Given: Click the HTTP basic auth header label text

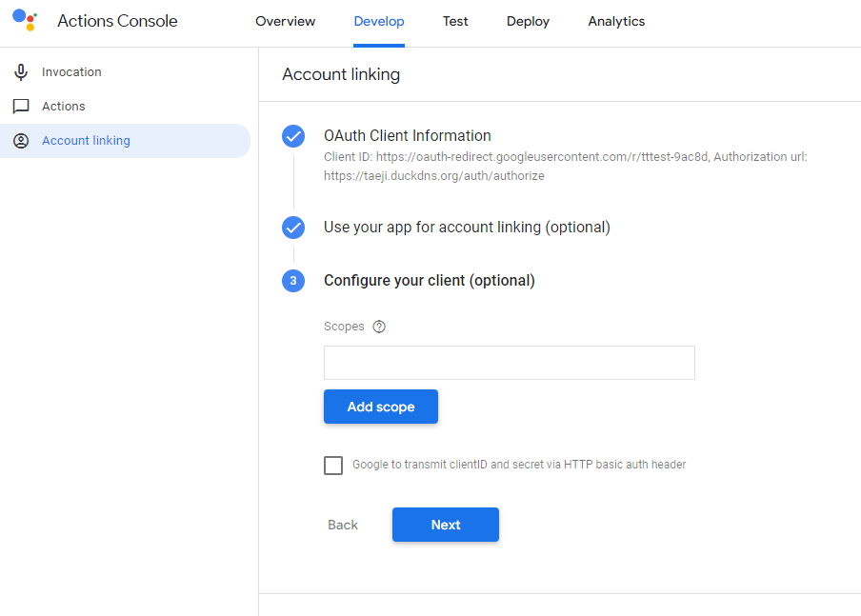Looking at the screenshot, I should pos(519,465).
